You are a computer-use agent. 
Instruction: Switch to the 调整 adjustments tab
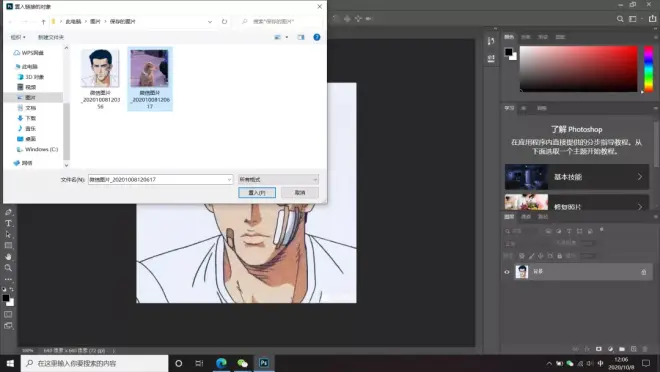click(542, 108)
